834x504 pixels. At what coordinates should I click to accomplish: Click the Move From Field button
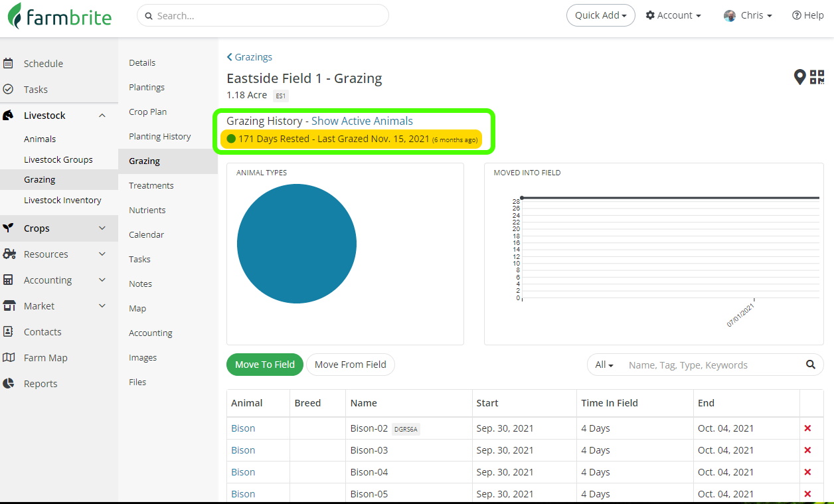pyautogui.click(x=351, y=365)
